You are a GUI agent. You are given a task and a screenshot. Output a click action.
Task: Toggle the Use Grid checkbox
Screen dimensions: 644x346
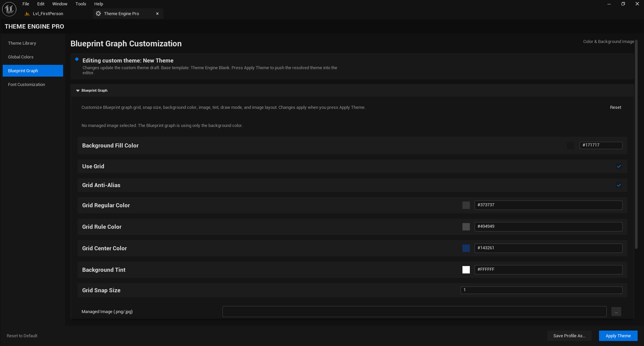pyautogui.click(x=619, y=166)
